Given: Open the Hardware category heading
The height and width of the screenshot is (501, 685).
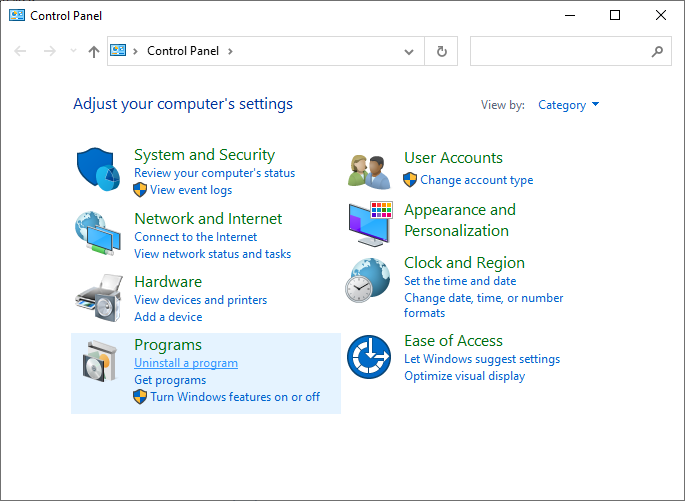Looking at the screenshot, I should (x=168, y=282).
